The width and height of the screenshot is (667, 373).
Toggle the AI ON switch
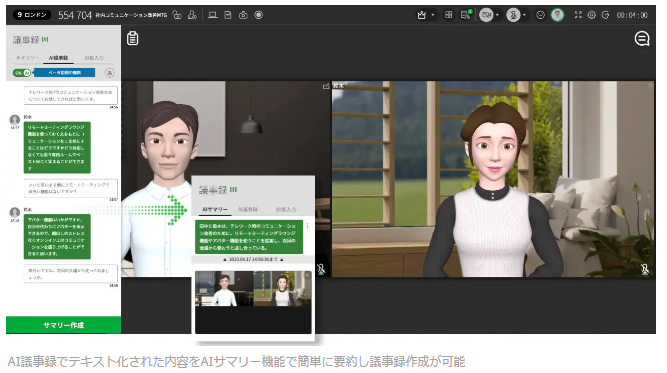pyautogui.click(x=22, y=73)
